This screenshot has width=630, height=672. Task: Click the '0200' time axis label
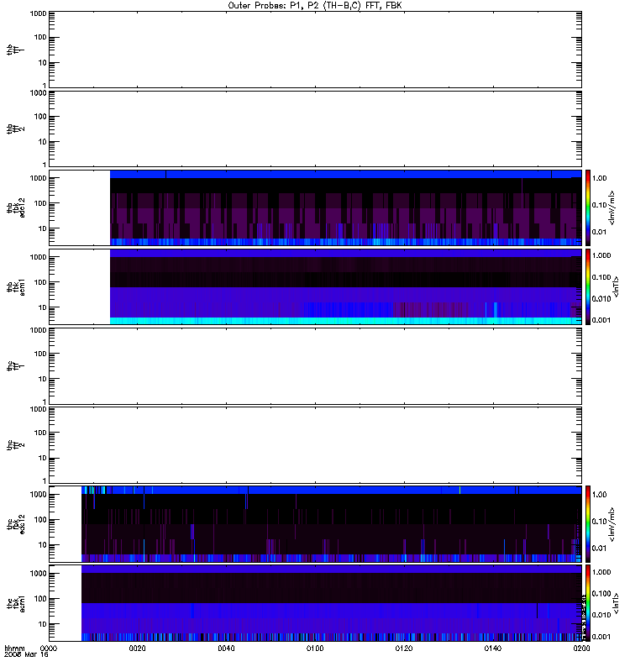click(581, 648)
